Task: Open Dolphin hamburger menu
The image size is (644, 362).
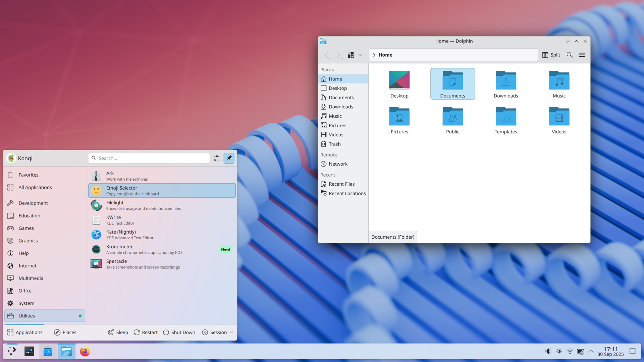Action: point(582,55)
